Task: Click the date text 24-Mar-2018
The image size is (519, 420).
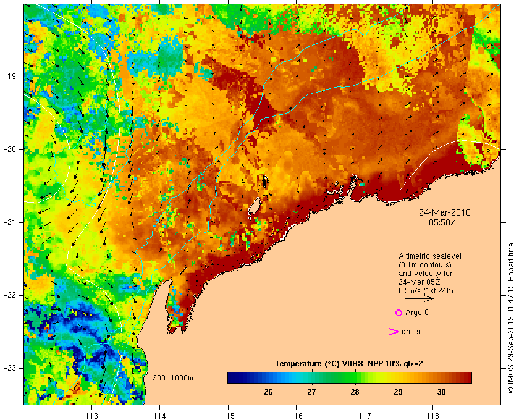Action: 444,212
